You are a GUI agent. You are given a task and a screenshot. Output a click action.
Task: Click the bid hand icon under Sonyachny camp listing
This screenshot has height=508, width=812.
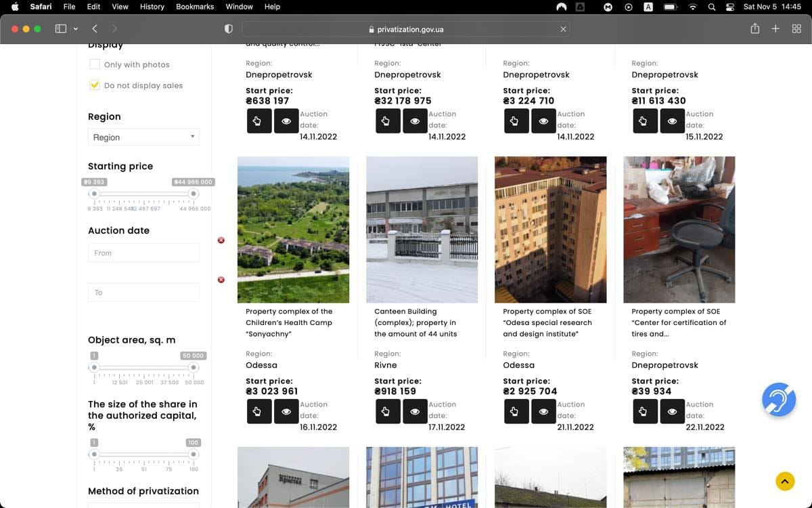[x=259, y=411]
